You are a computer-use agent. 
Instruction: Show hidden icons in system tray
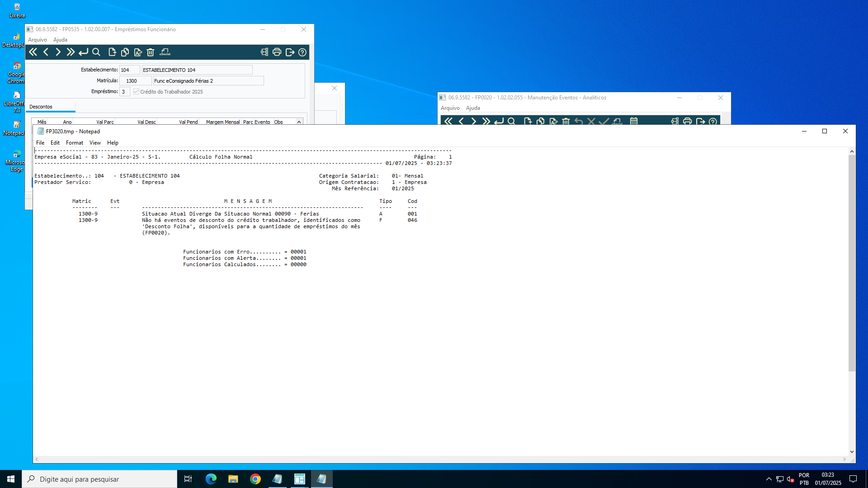coord(769,479)
